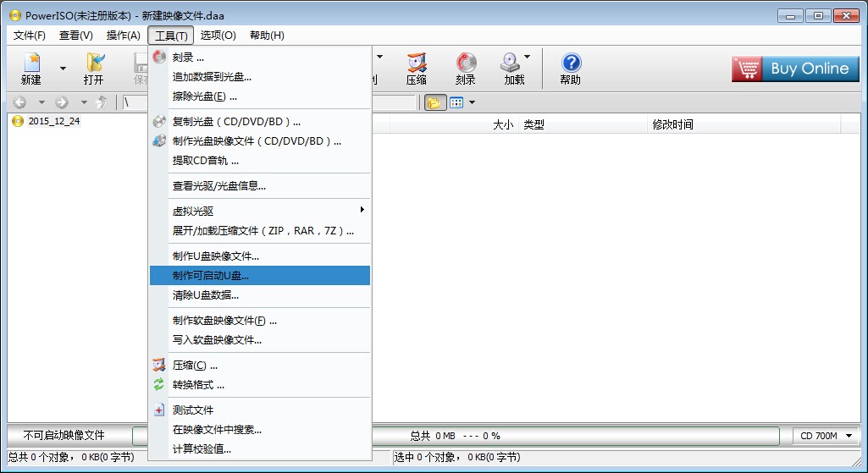Open the 查看(V) menu

tap(76, 36)
